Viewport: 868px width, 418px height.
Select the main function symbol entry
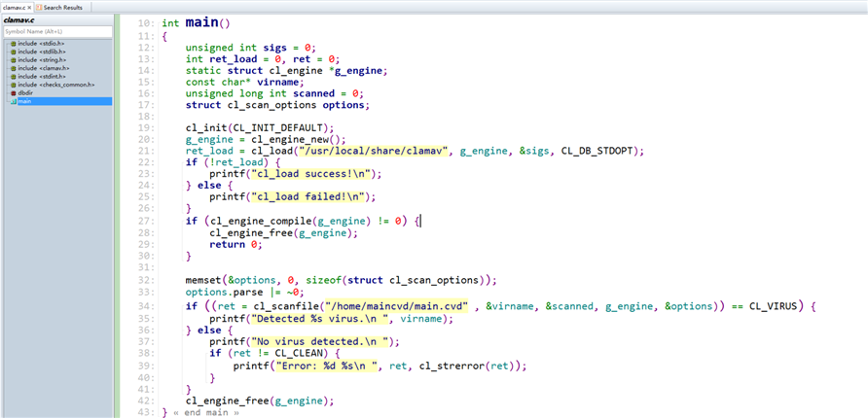click(x=64, y=101)
